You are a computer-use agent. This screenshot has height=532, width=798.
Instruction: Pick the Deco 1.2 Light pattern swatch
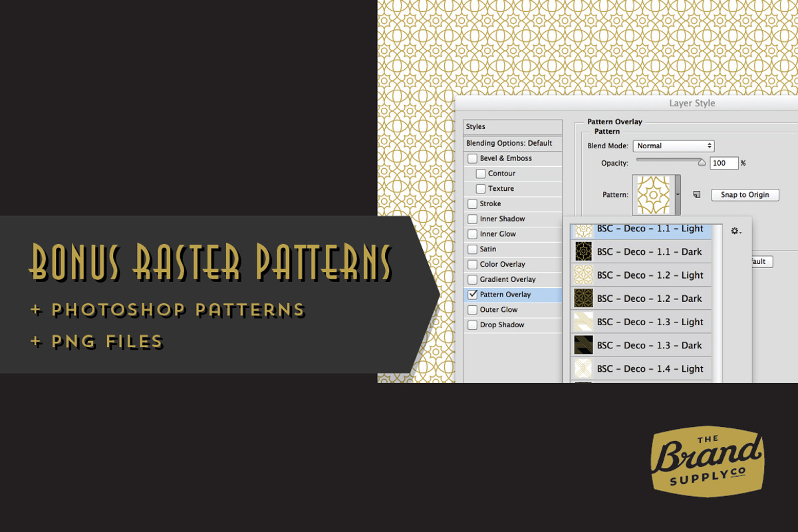[x=583, y=275]
